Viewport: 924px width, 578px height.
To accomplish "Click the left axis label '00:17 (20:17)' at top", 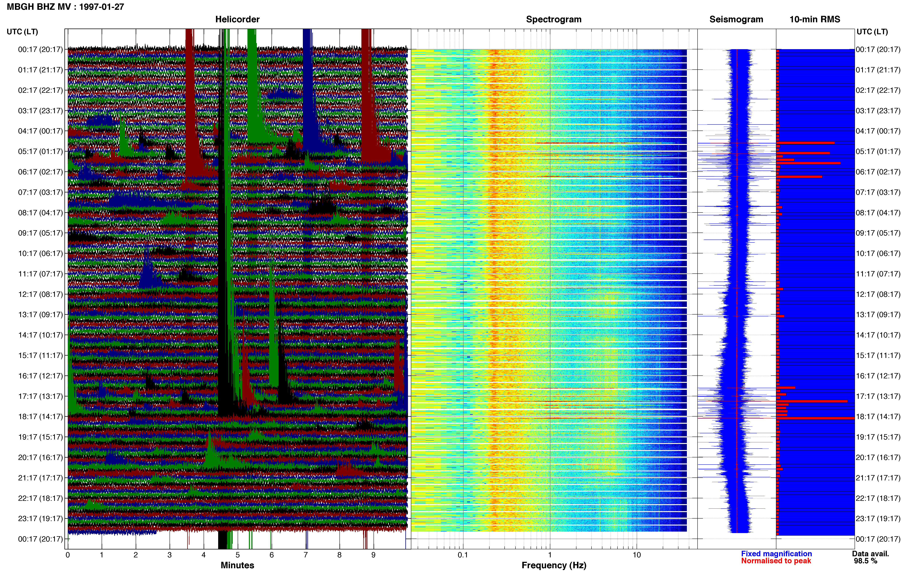I will click(41, 49).
